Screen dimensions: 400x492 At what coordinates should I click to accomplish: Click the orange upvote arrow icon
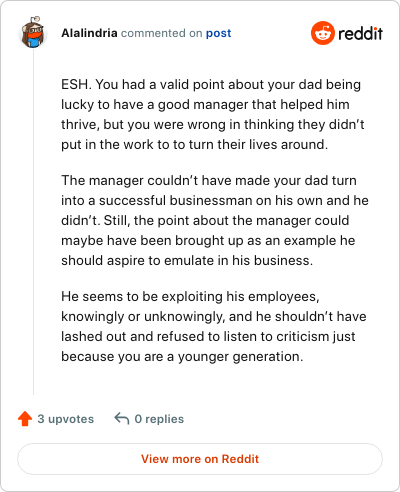[x=25, y=419]
